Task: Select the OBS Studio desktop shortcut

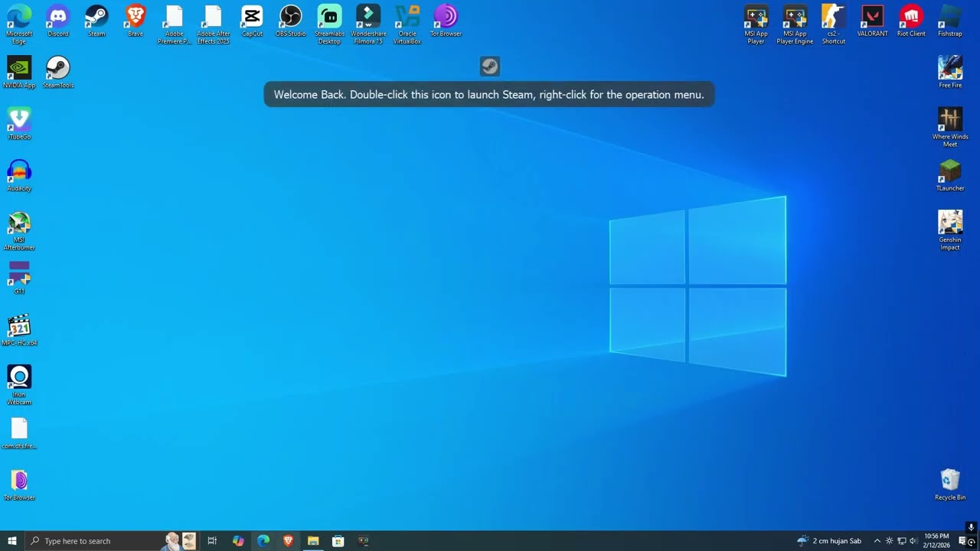Action: click(x=291, y=21)
